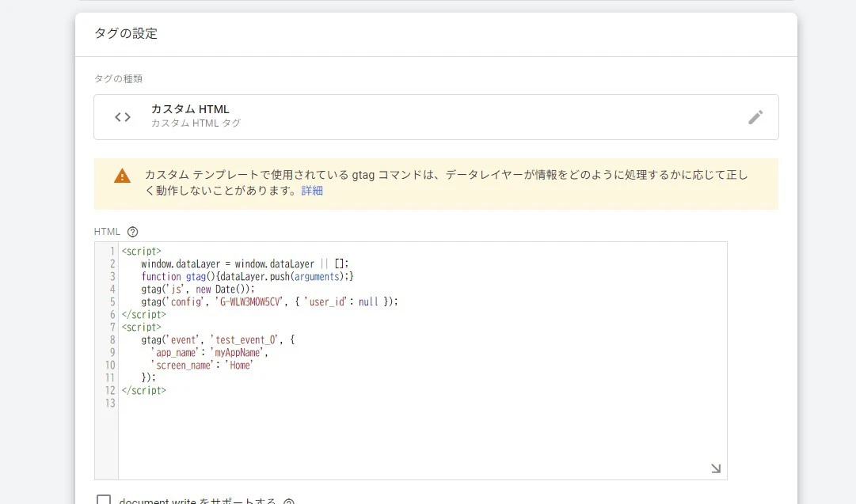Open the 詳細 link in the warning
This screenshot has height=504, width=856.
point(312,191)
